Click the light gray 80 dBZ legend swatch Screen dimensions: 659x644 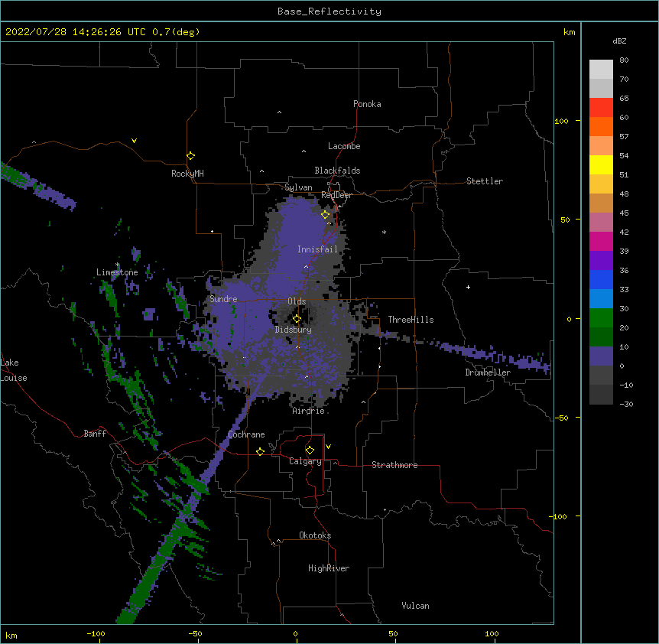pos(601,70)
